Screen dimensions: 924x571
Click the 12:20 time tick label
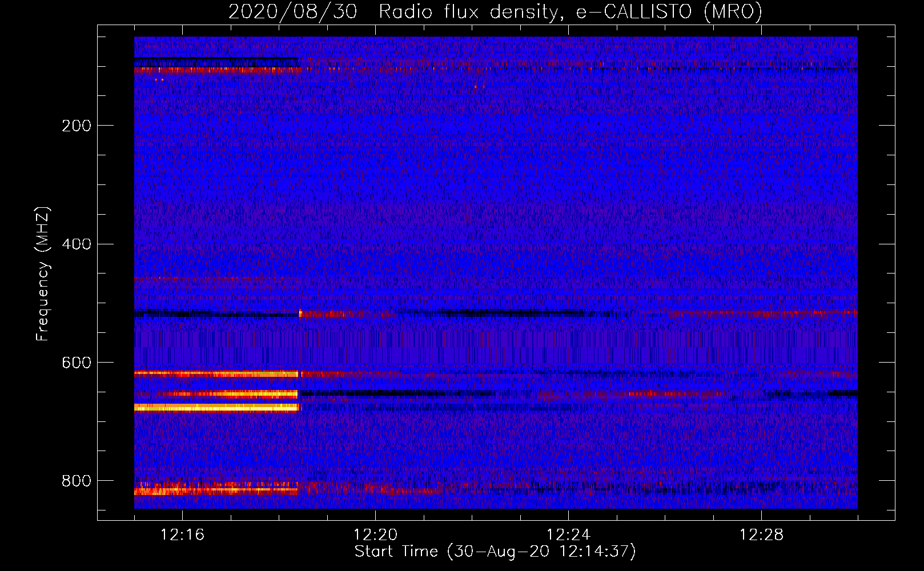(375, 535)
